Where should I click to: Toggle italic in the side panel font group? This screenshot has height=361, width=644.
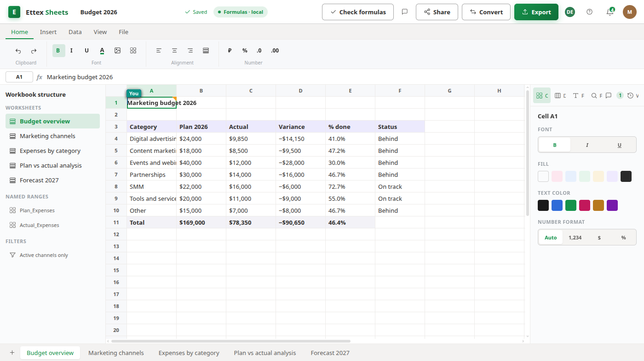587,145
